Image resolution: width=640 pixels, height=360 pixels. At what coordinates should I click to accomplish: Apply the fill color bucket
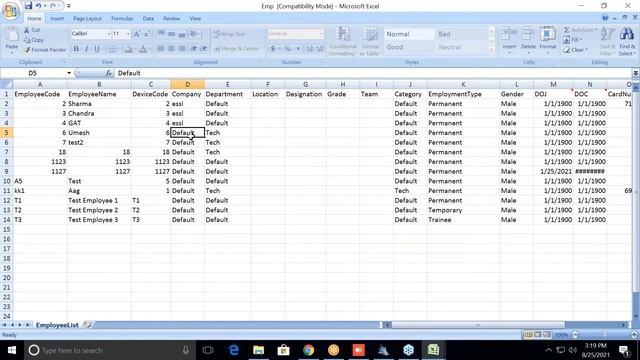129,49
